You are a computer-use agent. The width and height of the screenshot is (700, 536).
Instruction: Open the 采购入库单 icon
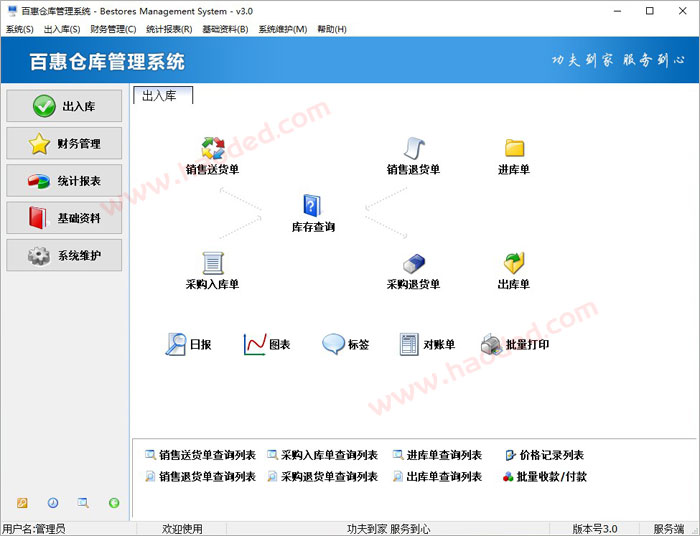coord(212,263)
